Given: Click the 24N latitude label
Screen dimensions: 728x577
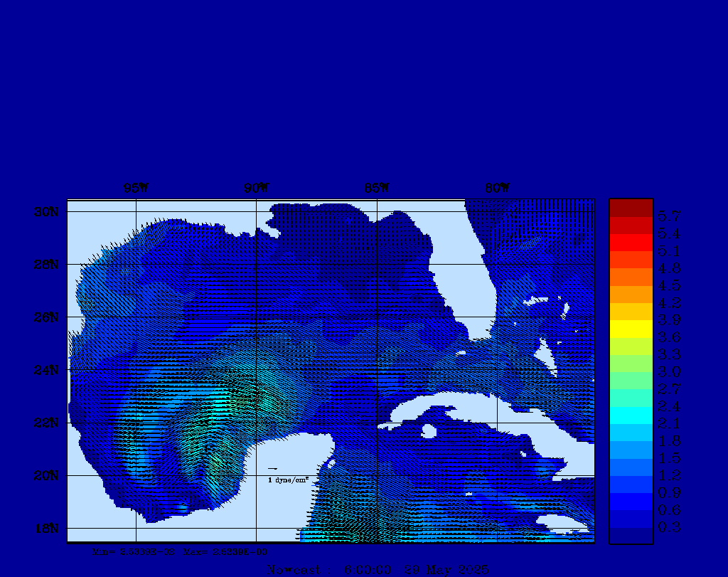Looking at the screenshot, I should pos(45,370).
